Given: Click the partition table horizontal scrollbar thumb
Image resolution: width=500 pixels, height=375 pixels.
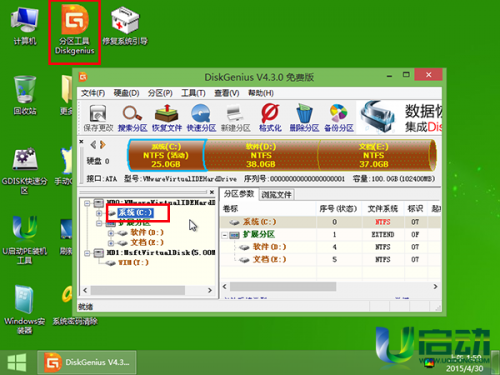Looking at the screenshot, I should click(283, 287).
